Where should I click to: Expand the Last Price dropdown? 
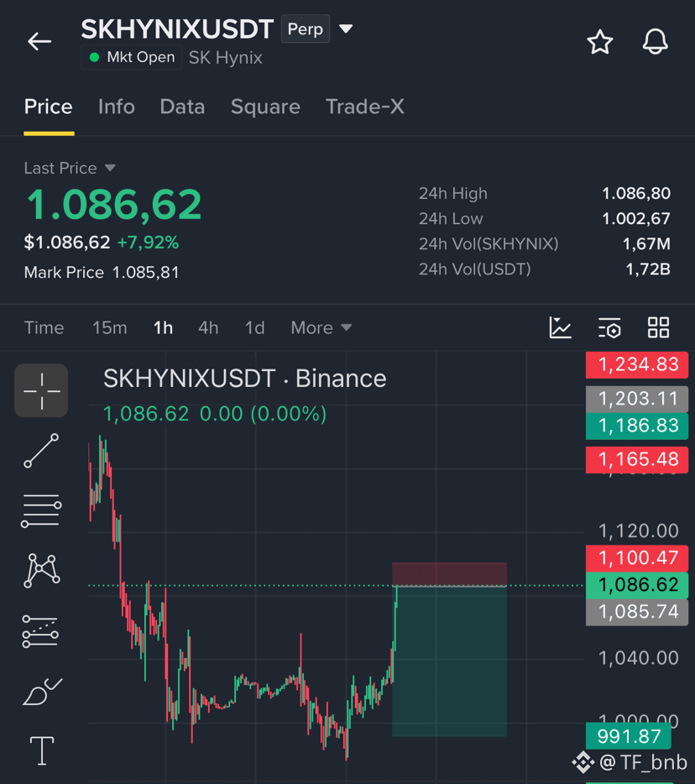[x=110, y=168]
